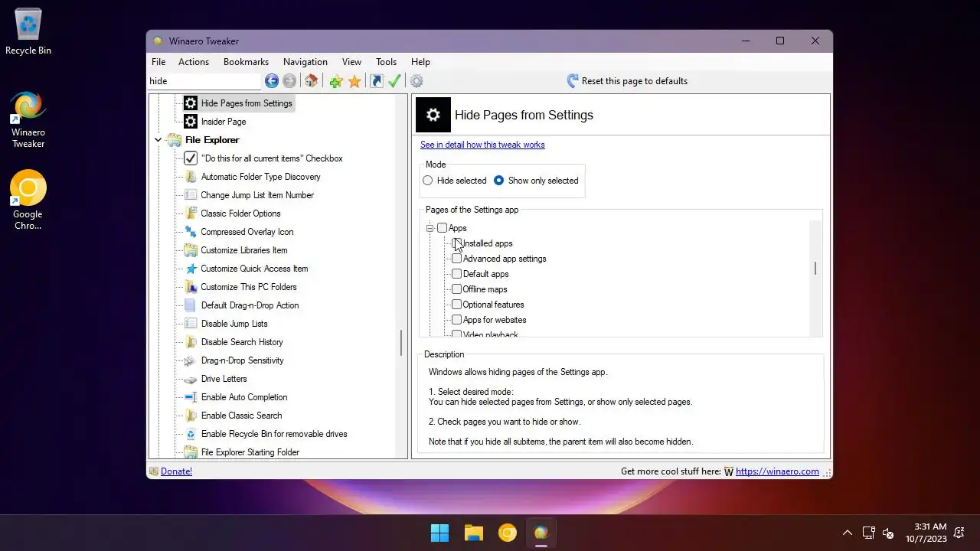Check the Default apps checkbox
Viewport: 980px width, 551px height.
[x=457, y=274]
